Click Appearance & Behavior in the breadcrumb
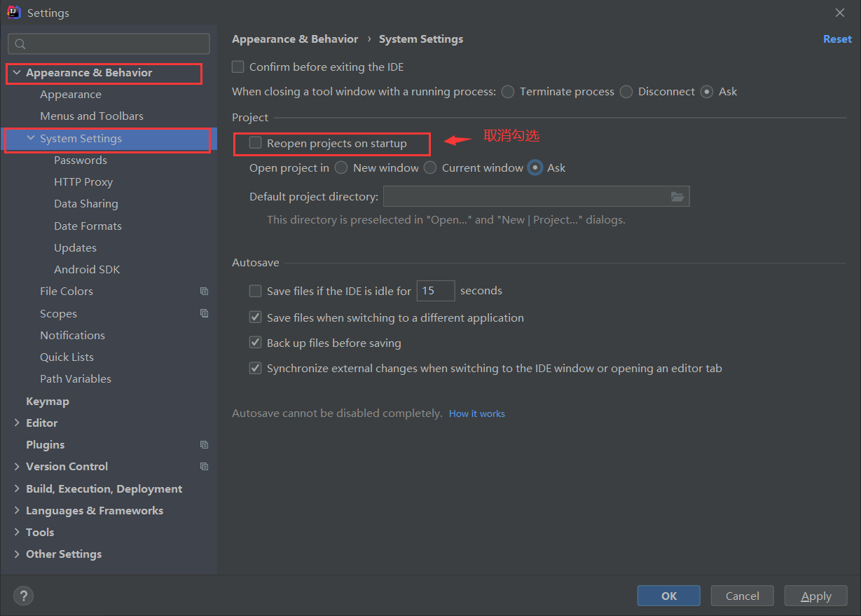The height and width of the screenshot is (616, 861). pos(295,39)
